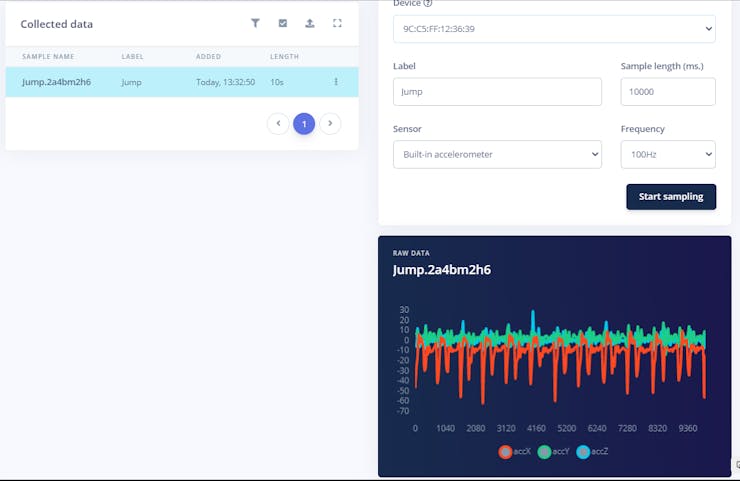
Task: Click Start sampling button
Action: (671, 197)
